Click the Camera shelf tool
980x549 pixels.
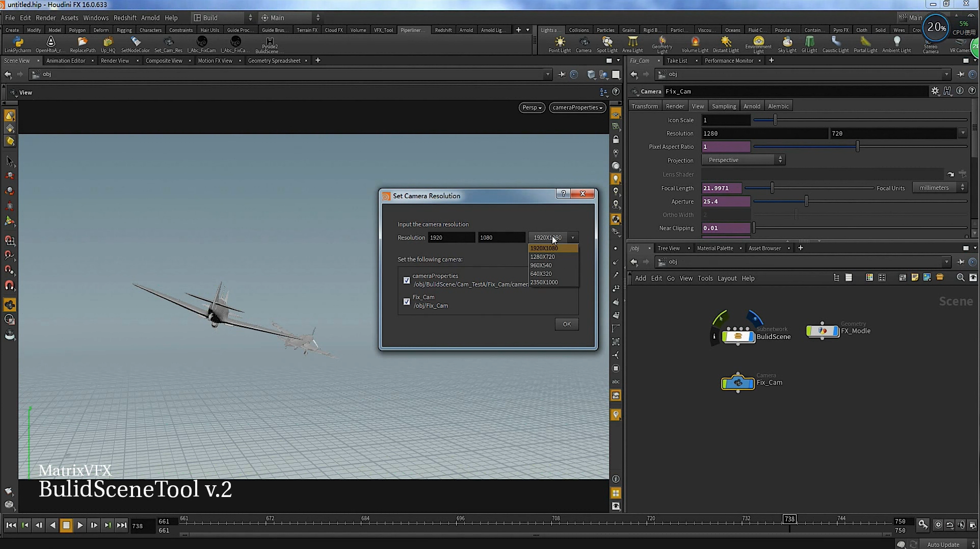[x=584, y=44]
